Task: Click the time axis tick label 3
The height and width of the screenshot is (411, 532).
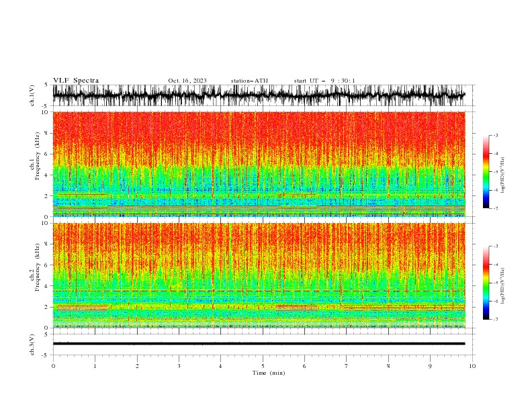Action: pyautogui.click(x=179, y=366)
